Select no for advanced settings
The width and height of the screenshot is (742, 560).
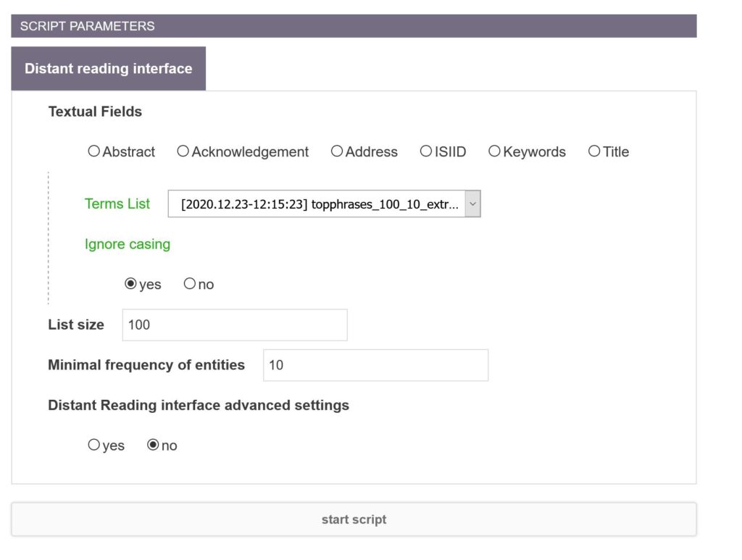[151, 445]
